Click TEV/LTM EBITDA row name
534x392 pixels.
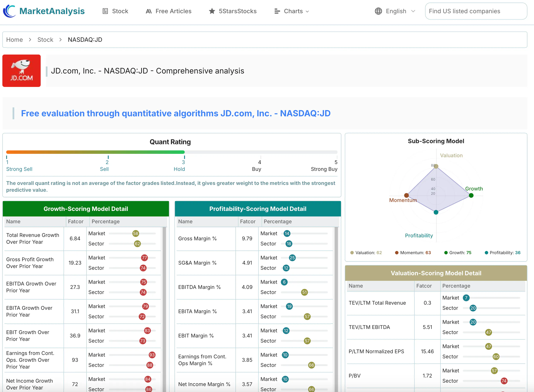tap(369, 327)
